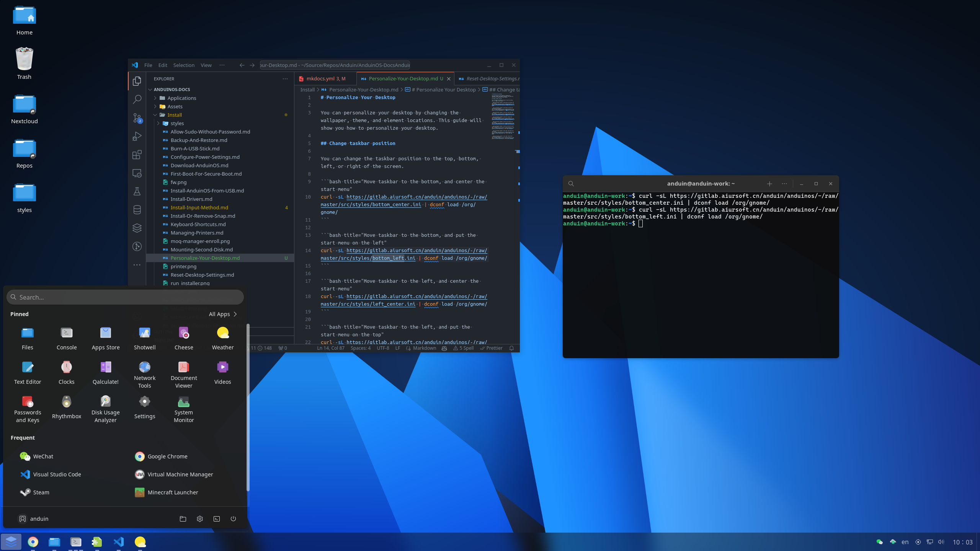Click 'Spaces: 4' in VS Code status bar

click(x=361, y=348)
